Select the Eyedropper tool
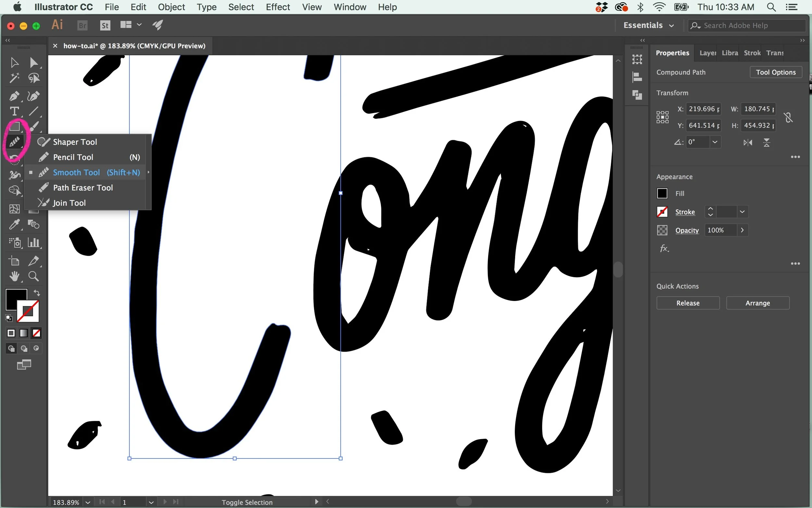 [x=15, y=224]
